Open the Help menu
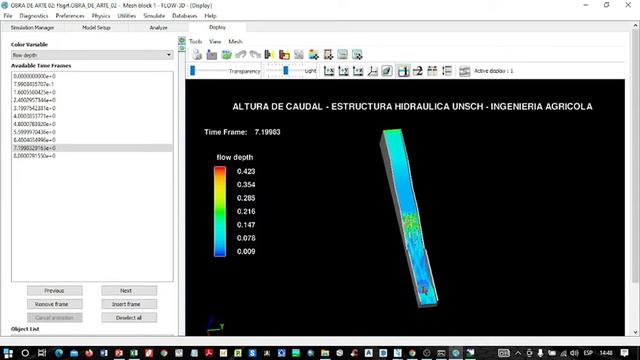This screenshot has height=360, width=640. 210,16
